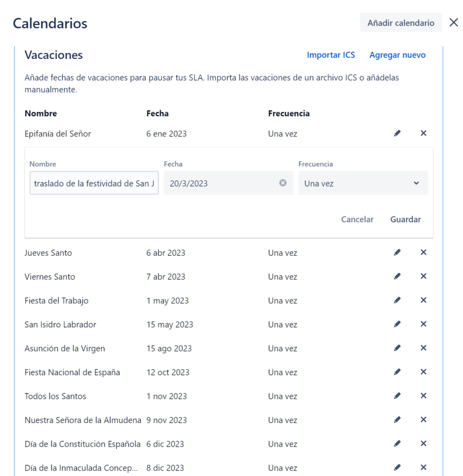463x476 pixels.
Task: Save the edited holiday with Guardar
Action: [x=405, y=219]
